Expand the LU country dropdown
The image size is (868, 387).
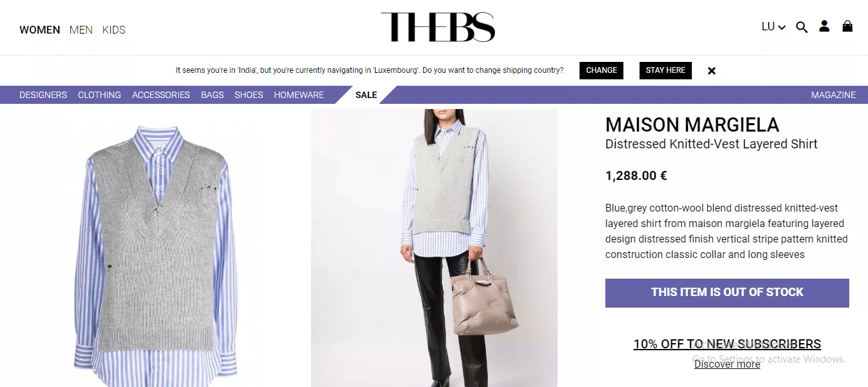[773, 27]
